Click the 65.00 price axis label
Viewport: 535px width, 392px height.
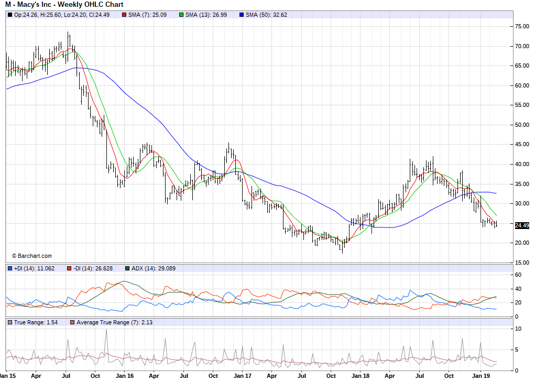point(522,66)
